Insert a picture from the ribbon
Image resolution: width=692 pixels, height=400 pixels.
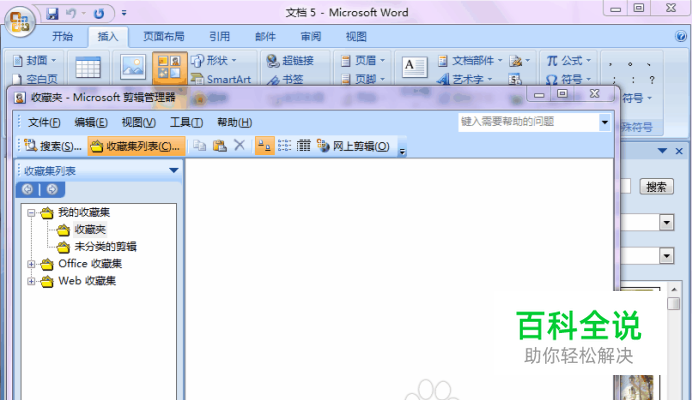[x=133, y=68]
